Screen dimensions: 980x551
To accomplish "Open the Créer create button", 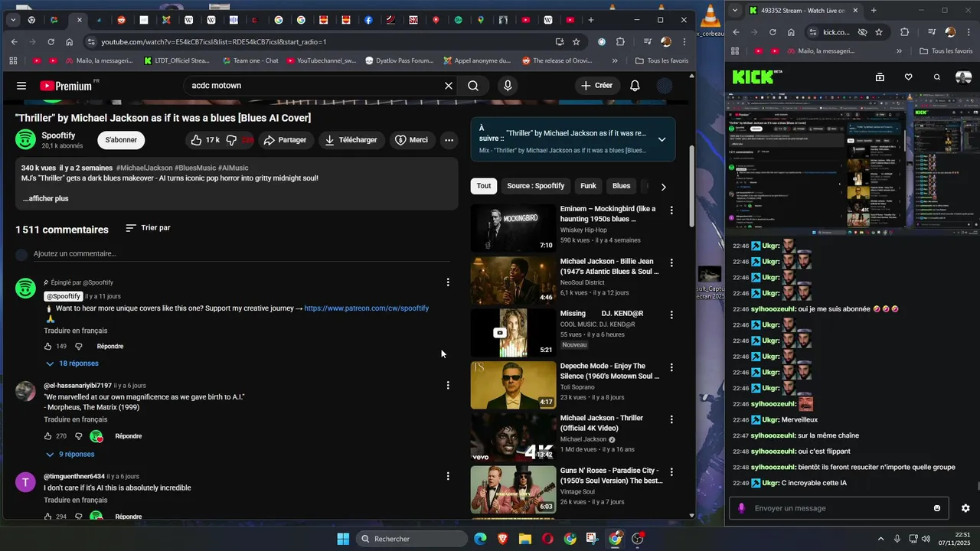I will pos(596,86).
